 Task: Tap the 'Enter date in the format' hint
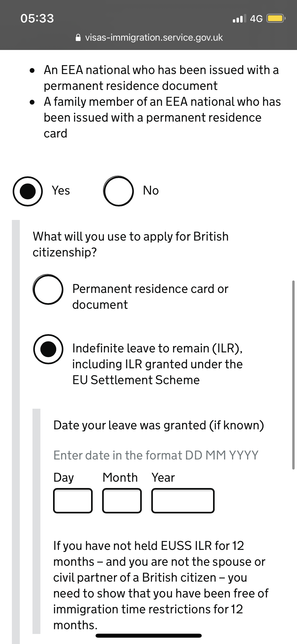point(156,455)
